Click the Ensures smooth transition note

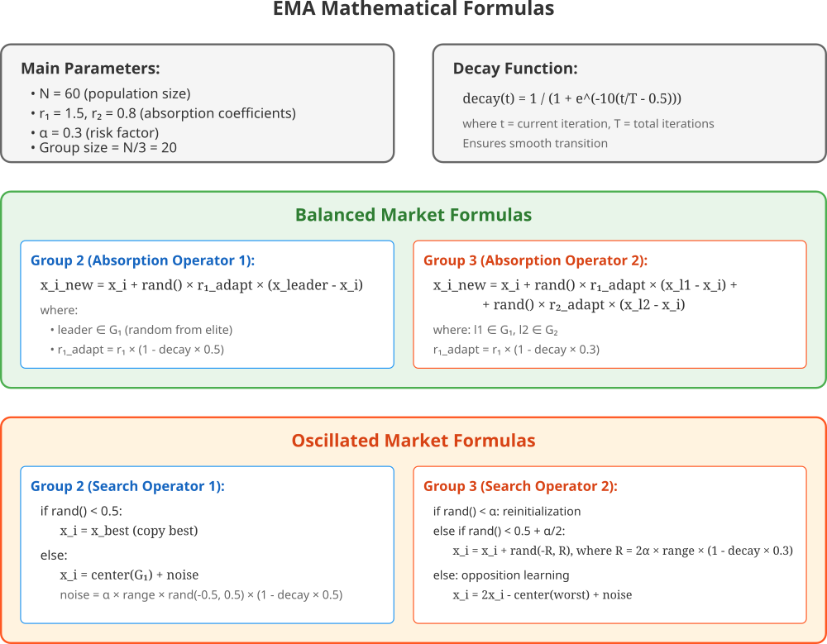535,144
